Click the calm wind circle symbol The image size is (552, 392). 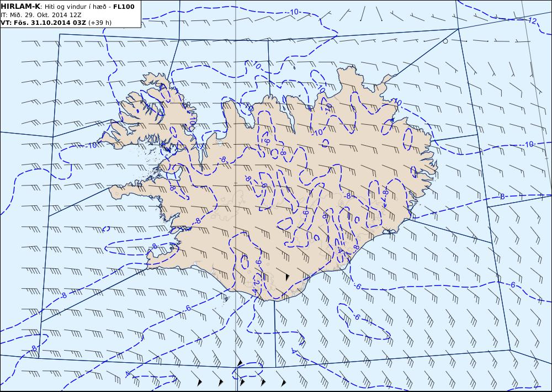pyautogui.click(x=445, y=41)
